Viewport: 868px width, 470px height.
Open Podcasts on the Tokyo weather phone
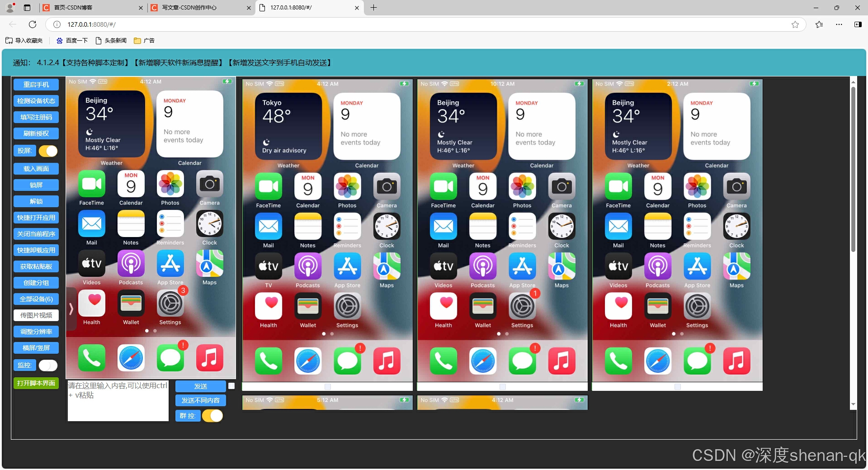point(308,266)
